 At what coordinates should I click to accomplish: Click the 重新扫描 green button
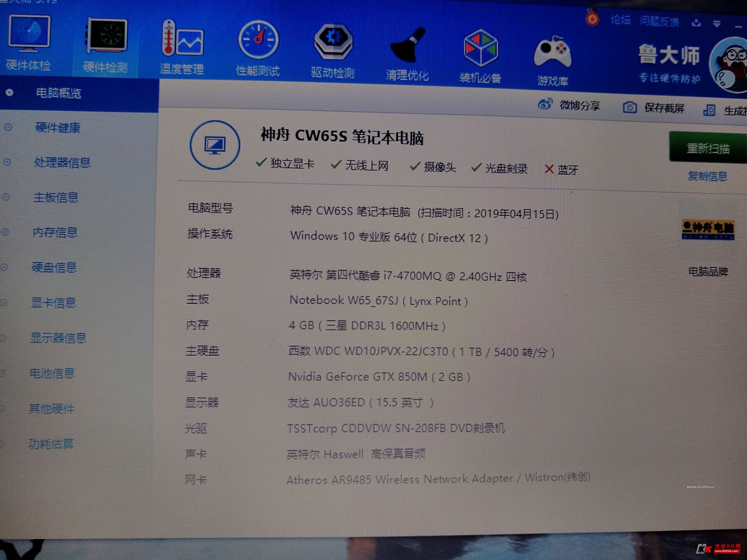pyautogui.click(x=708, y=148)
